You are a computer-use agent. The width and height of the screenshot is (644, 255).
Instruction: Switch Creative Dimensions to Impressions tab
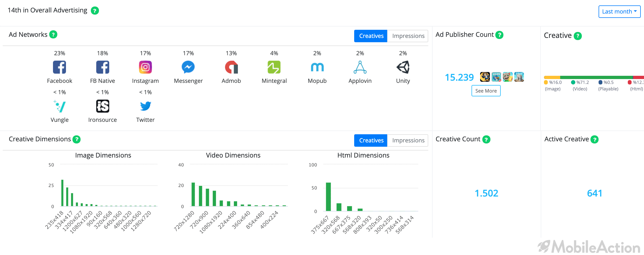(408, 140)
